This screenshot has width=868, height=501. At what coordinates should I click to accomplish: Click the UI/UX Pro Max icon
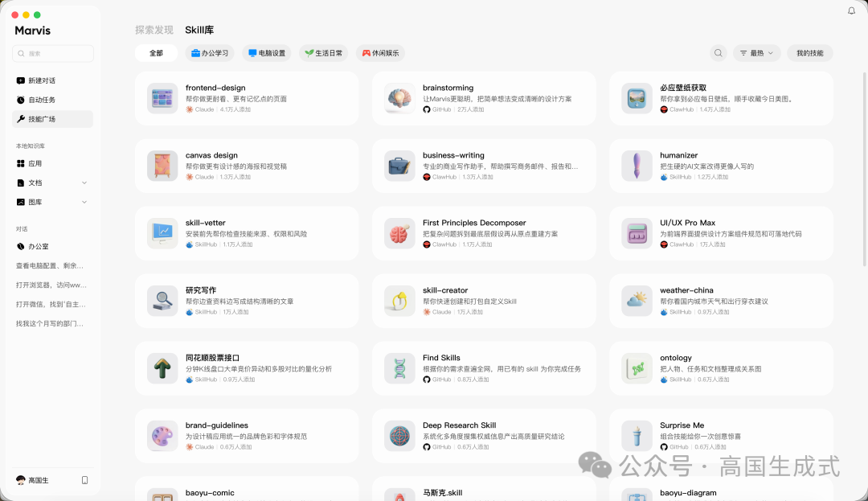tap(637, 234)
